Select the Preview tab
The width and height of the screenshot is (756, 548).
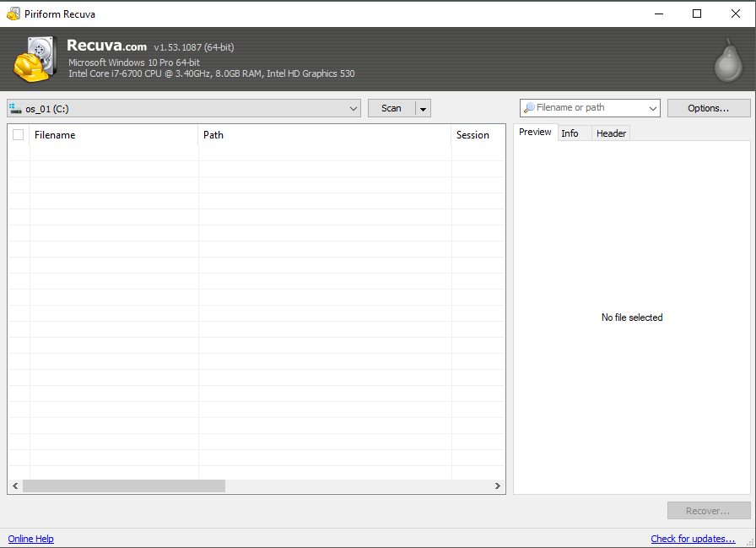pos(535,133)
